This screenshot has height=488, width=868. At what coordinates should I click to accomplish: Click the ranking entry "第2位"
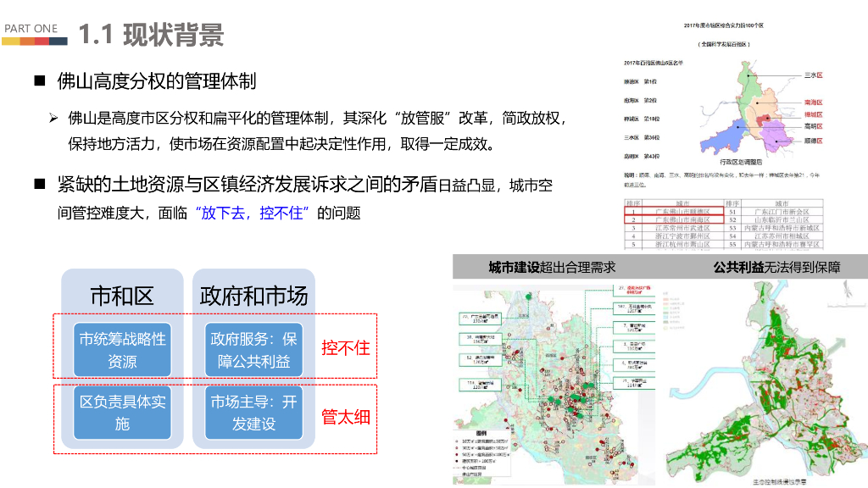(650, 101)
